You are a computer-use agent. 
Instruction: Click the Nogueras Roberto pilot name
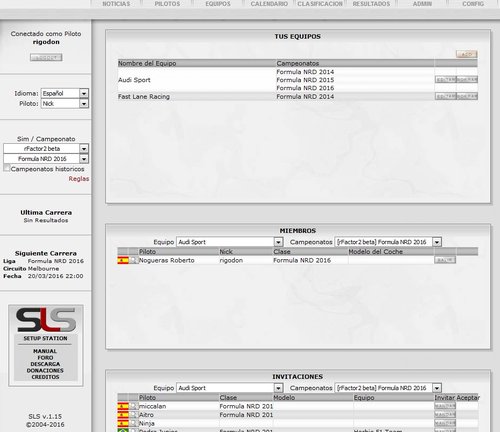tap(166, 260)
